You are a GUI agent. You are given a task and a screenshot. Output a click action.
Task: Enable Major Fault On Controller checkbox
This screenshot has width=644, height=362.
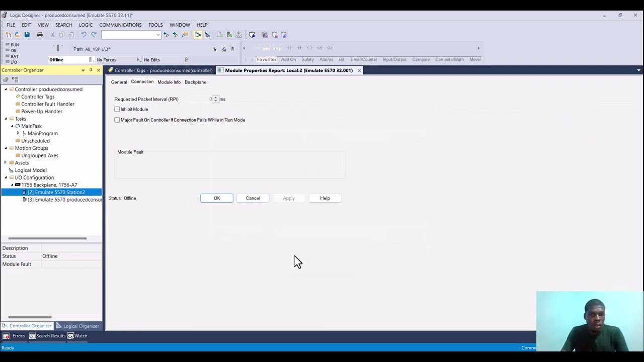pyautogui.click(x=117, y=120)
